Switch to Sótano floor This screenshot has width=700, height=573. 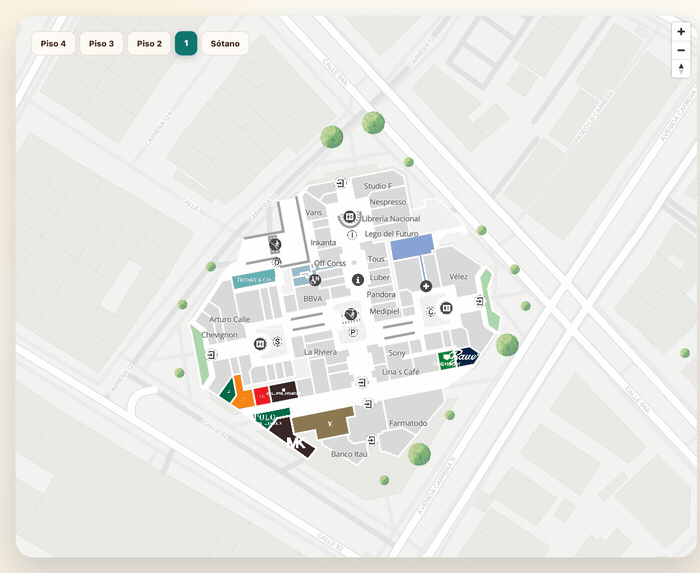point(225,43)
